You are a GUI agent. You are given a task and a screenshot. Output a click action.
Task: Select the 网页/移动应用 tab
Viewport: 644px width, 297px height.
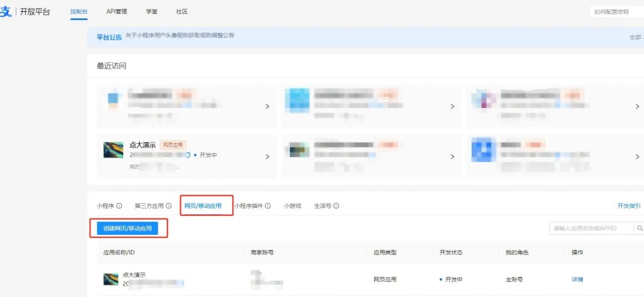[x=203, y=206]
